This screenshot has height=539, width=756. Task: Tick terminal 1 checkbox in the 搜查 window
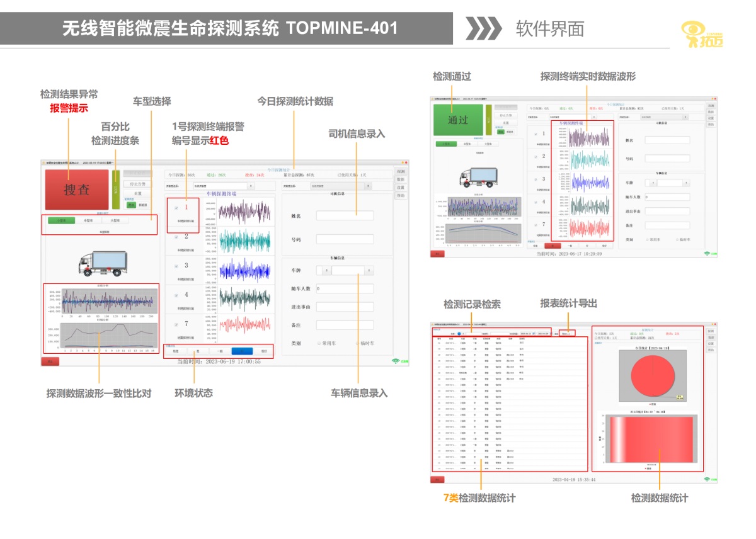tap(176, 207)
